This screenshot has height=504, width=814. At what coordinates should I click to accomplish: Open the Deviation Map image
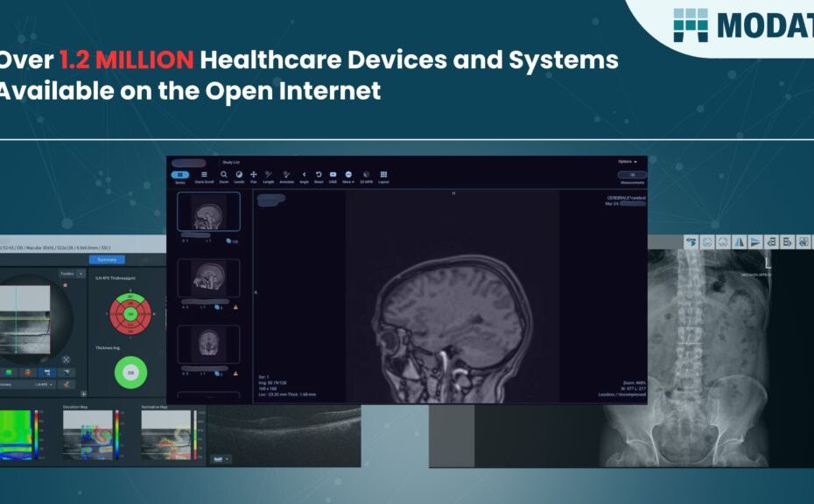[88, 435]
